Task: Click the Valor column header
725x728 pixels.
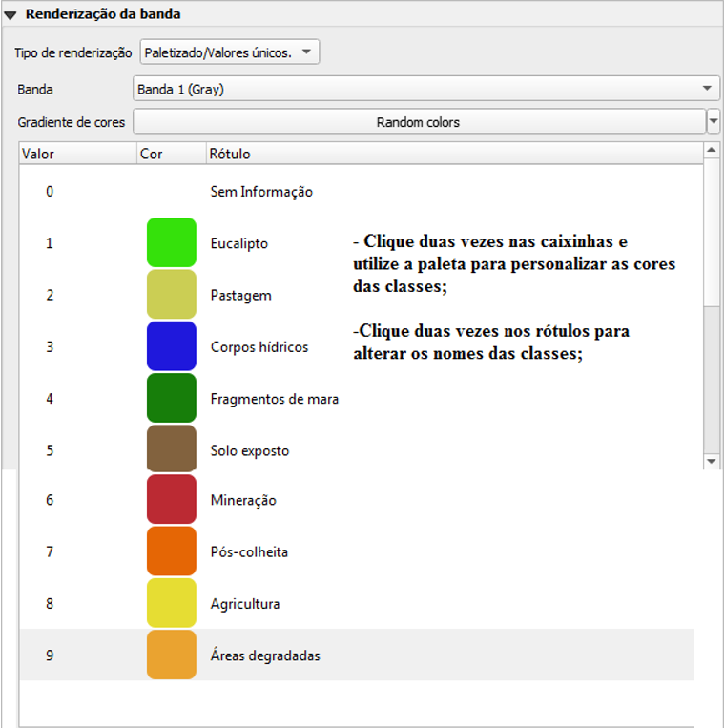Action: pos(78,154)
